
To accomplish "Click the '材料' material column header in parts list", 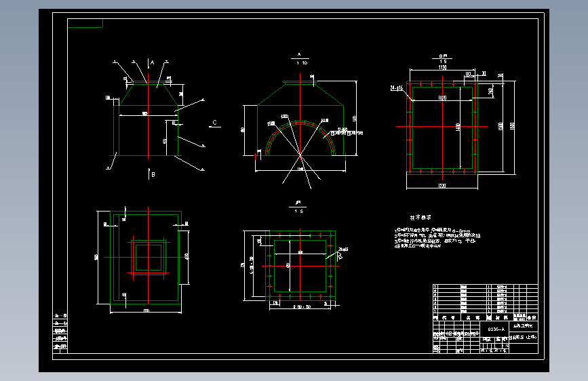I will coord(501,318).
